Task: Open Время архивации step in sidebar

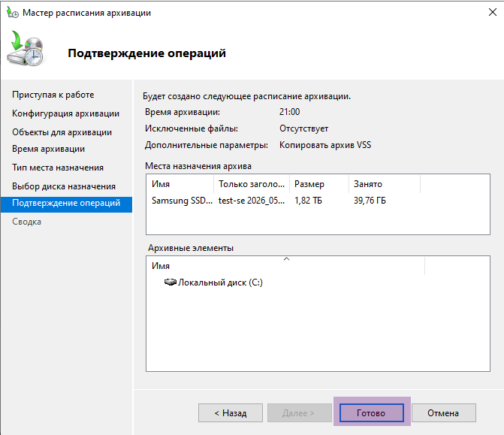Action: pyautogui.click(x=49, y=149)
